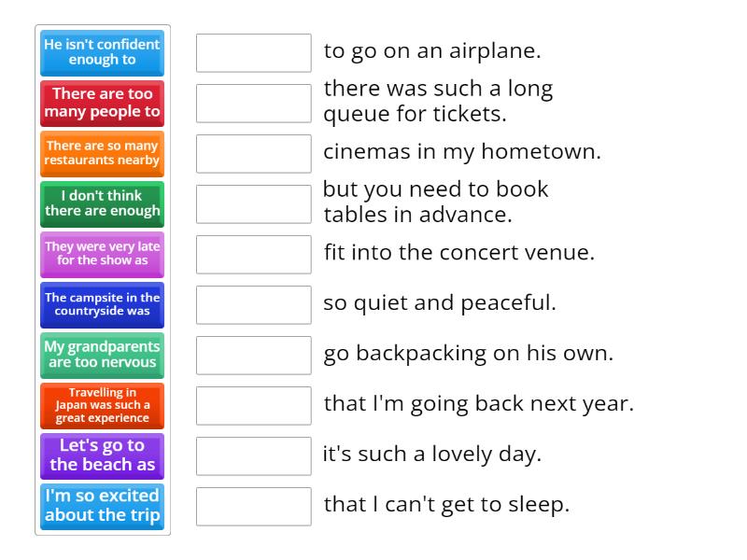Select the 'I'm so excited about the trip' tile
Viewport: 747px width, 560px height.
pyautogui.click(x=103, y=507)
